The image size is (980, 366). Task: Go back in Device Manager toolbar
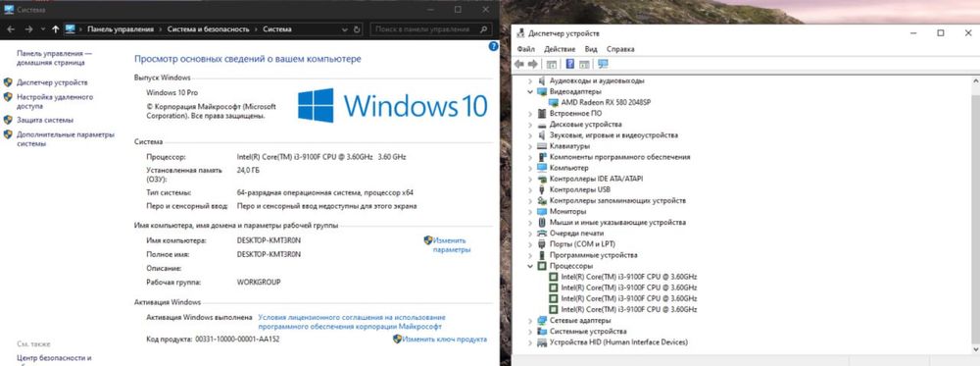coord(518,65)
